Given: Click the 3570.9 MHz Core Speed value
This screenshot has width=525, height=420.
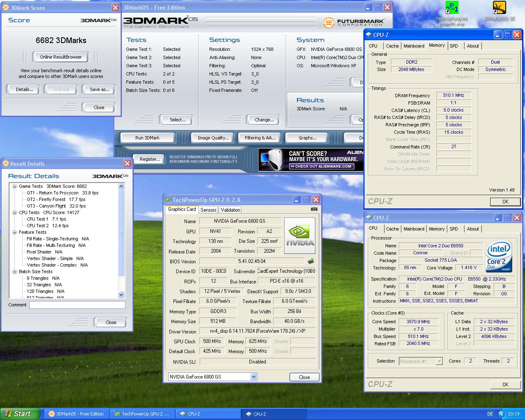Looking at the screenshot, I should [418, 322].
